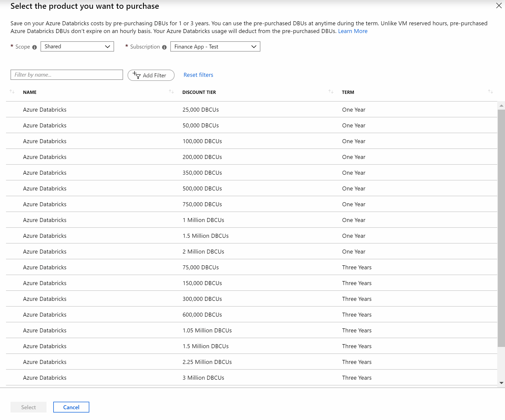Image resolution: width=505 pixels, height=420 pixels.
Task: Select the 1.05 Million DBCUs row
Action: [x=252, y=330]
